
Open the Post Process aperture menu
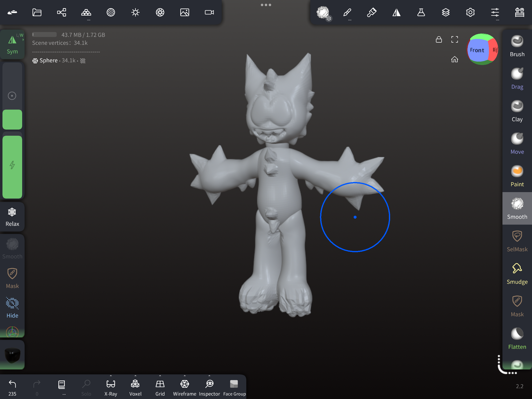[x=160, y=12]
